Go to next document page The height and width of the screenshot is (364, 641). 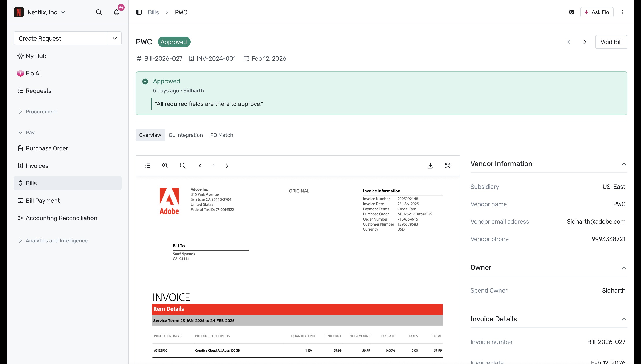[227, 166]
